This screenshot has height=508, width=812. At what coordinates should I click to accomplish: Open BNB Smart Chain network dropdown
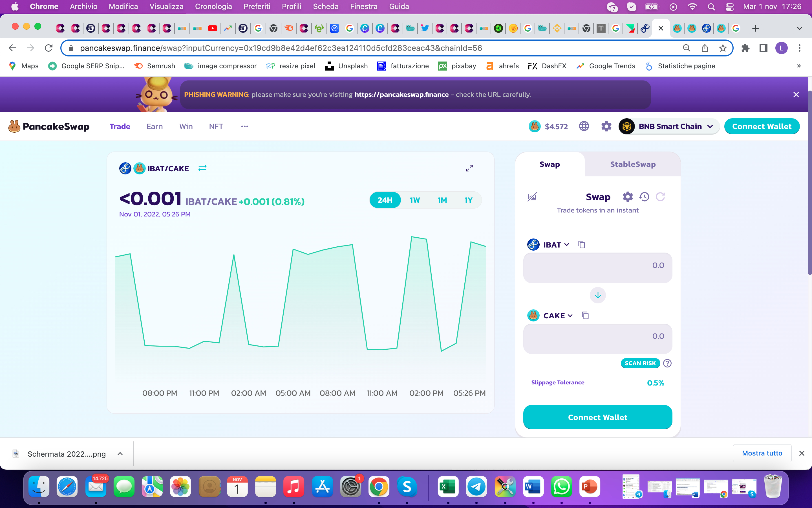(669, 126)
